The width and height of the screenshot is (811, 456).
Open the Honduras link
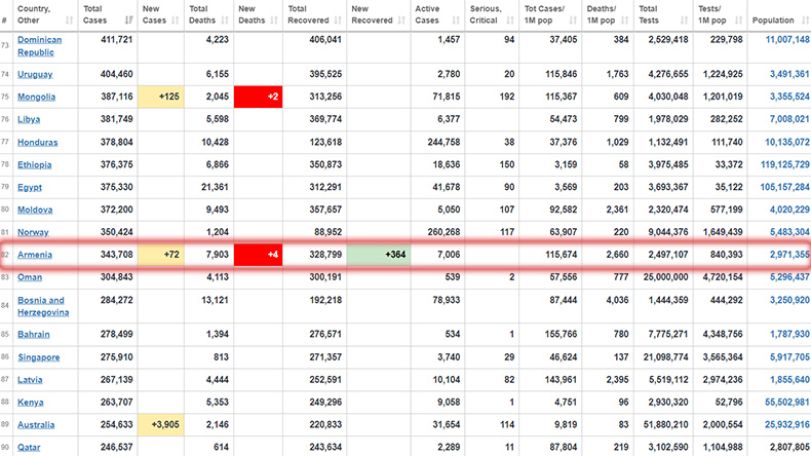coord(37,142)
